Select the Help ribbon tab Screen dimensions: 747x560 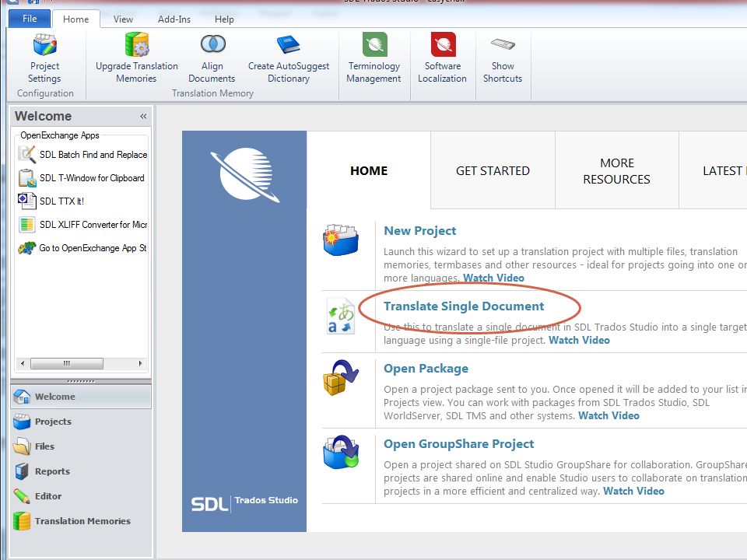click(224, 19)
